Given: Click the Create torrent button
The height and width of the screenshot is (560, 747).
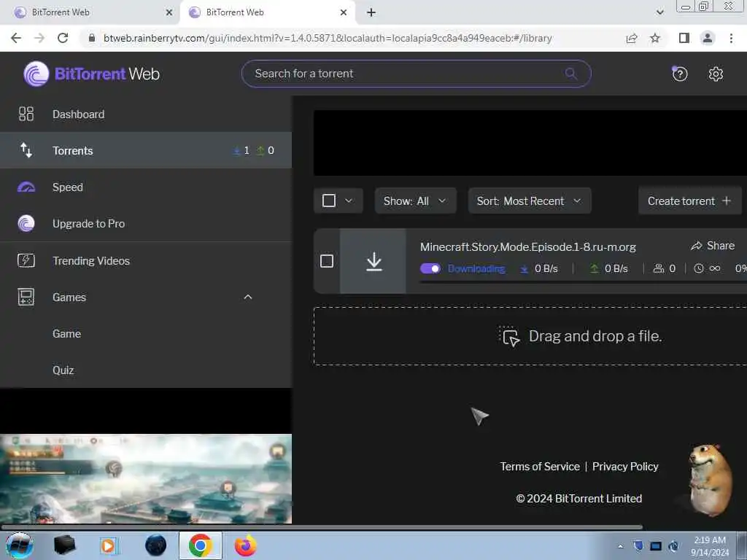Looking at the screenshot, I should coord(689,201).
